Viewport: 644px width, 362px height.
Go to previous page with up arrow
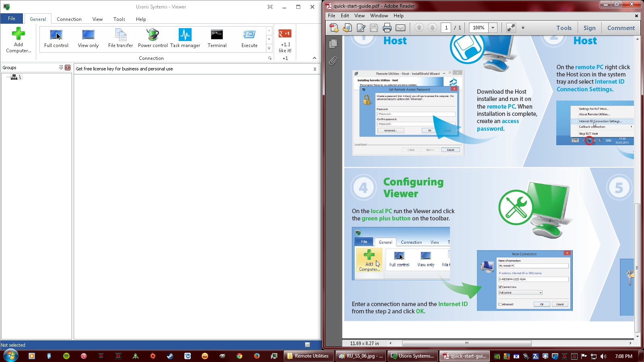click(x=419, y=28)
